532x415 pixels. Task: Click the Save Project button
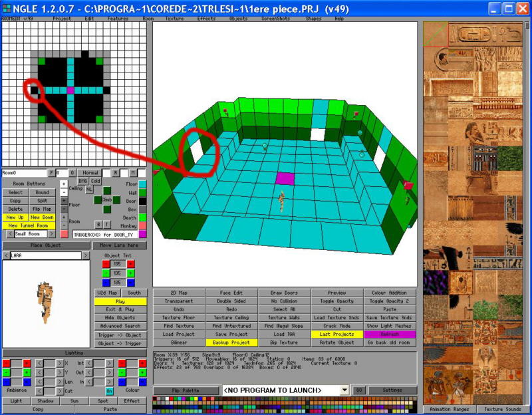[231, 334]
